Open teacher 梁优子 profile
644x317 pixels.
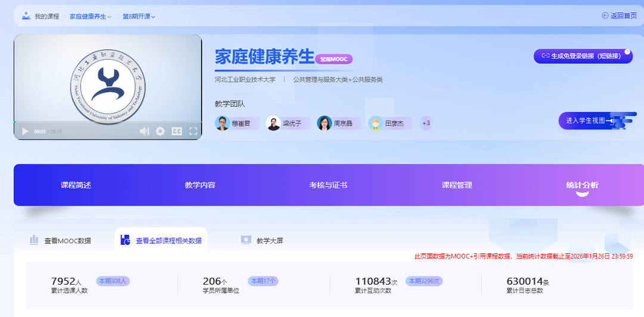pyautogui.click(x=289, y=123)
